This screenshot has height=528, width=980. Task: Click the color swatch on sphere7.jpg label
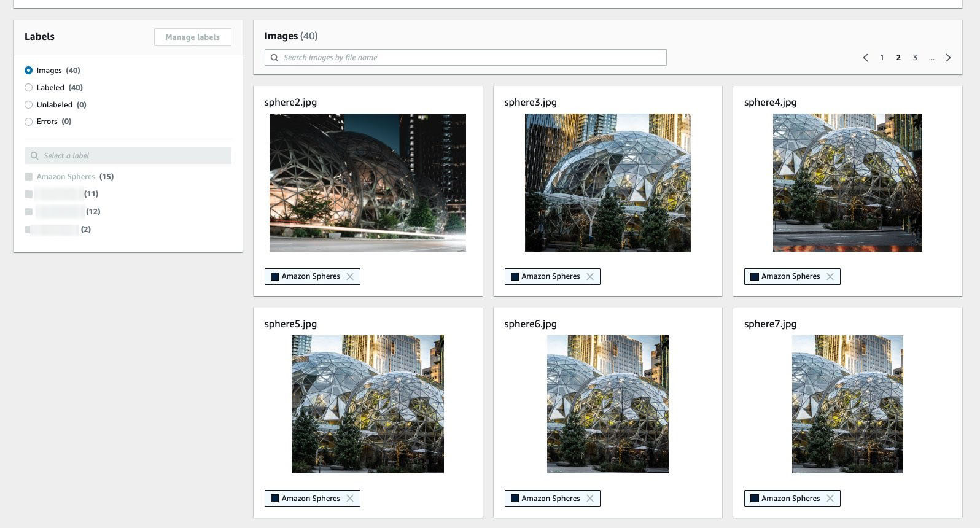coord(755,499)
